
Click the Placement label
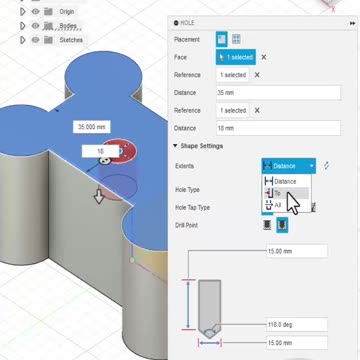187,39
